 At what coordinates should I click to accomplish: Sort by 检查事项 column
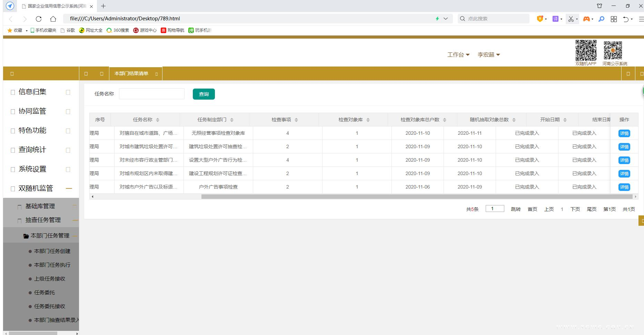(296, 120)
